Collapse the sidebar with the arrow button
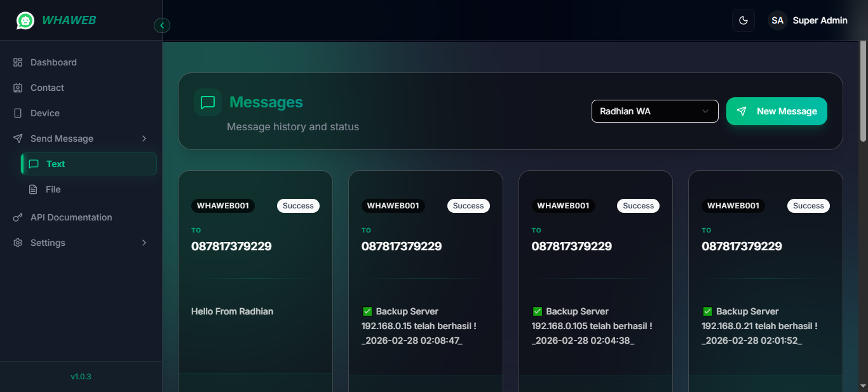Image resolution: width=868 pixels, height=392 pixels. tap(162, 25)
